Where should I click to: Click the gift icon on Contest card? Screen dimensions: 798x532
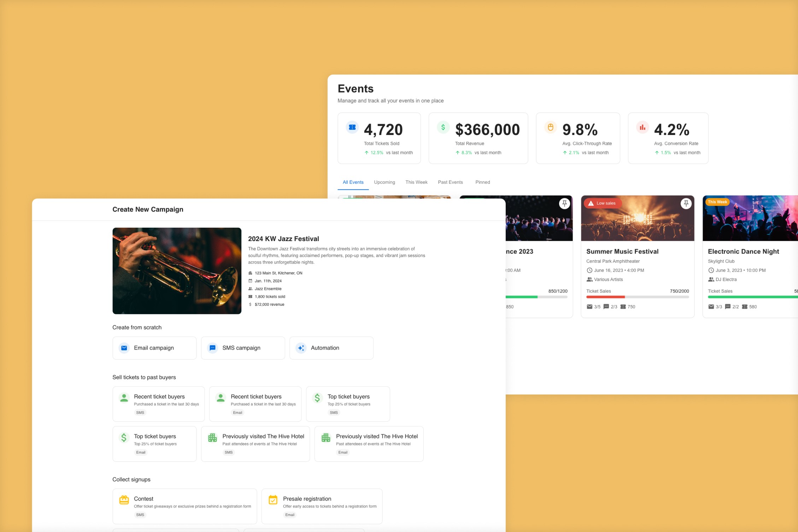(124, 500)
